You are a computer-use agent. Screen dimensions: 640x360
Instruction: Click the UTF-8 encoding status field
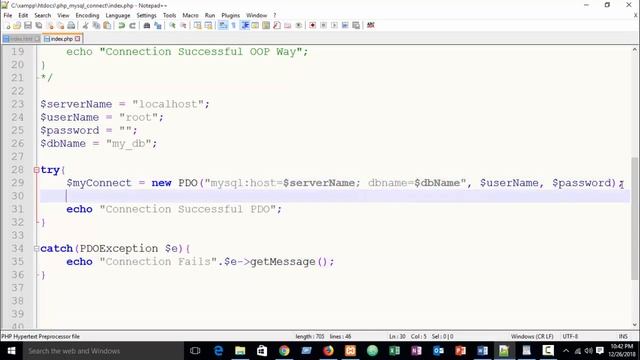tap(570, 336)
